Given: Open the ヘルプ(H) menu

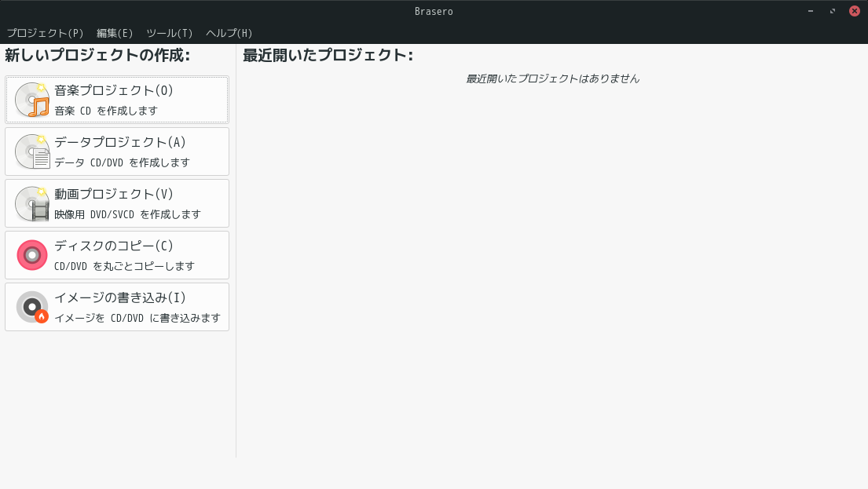Looking at the screenshot, I should (229, 33).
